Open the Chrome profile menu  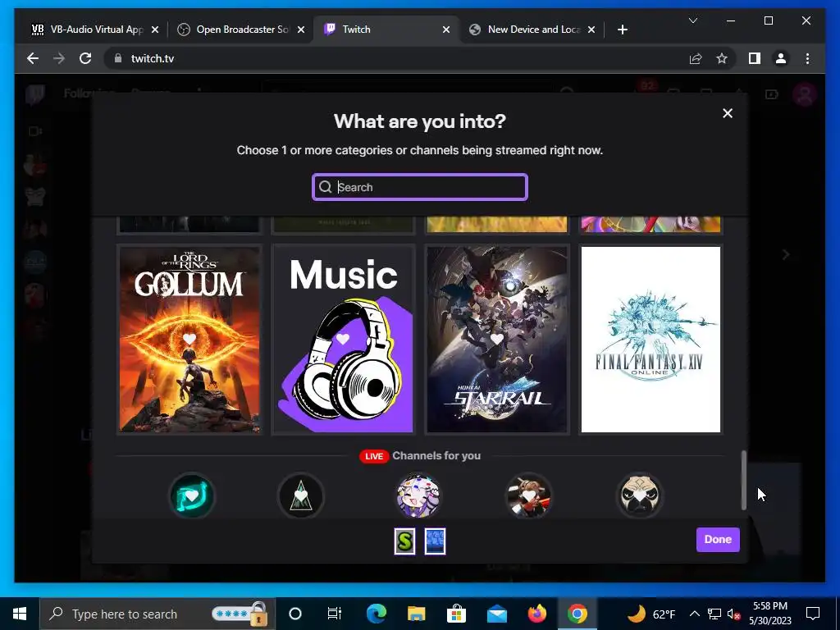pos(781,58)
